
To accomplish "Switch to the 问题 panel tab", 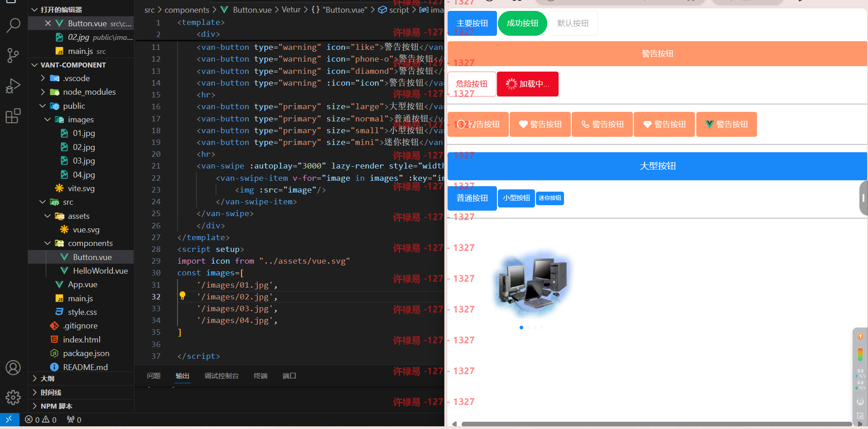I will pos(154,376).
